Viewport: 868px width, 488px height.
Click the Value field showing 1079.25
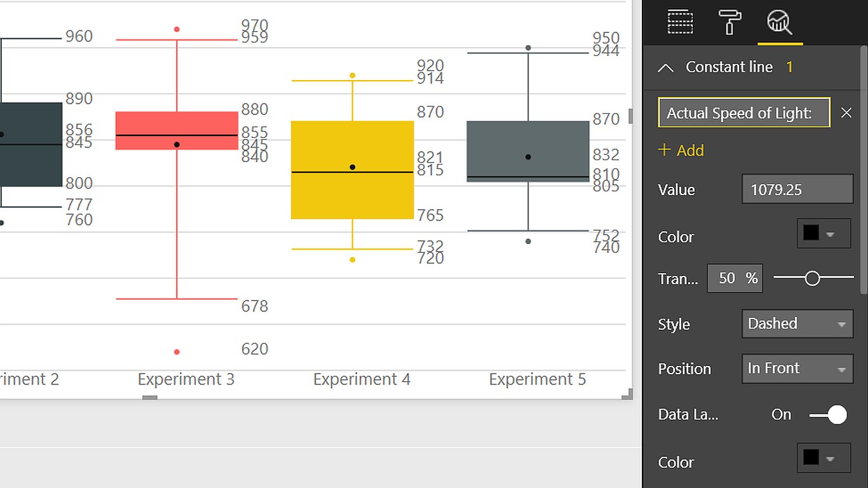[x=797, y=189]
